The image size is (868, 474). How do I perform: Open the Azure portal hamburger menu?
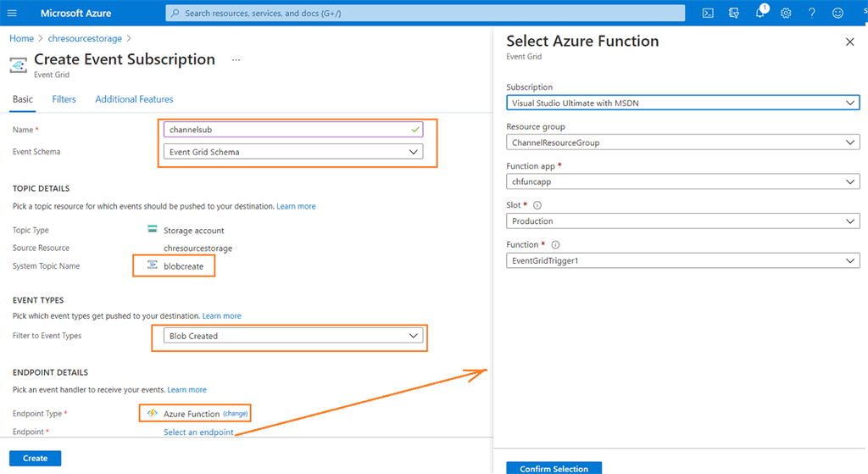coord(12,13)
